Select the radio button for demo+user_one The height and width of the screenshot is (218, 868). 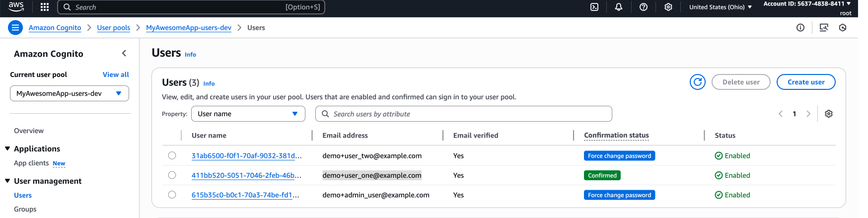(172, 175)
